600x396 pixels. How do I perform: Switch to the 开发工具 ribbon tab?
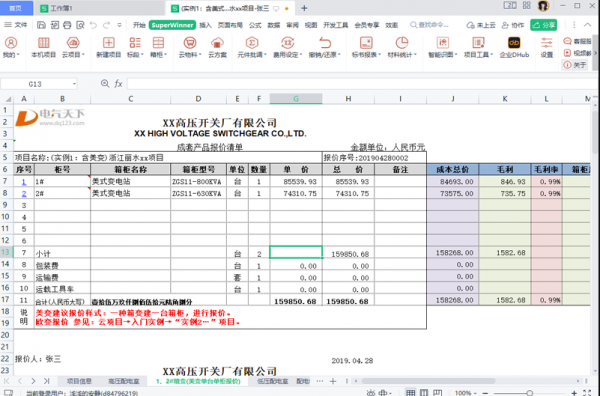point(336,25)
